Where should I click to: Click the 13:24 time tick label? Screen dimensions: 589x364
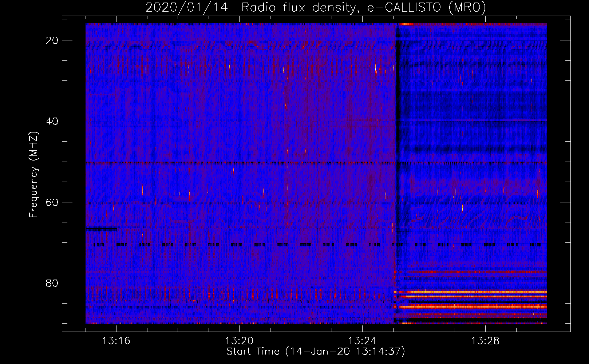point(362,341)
